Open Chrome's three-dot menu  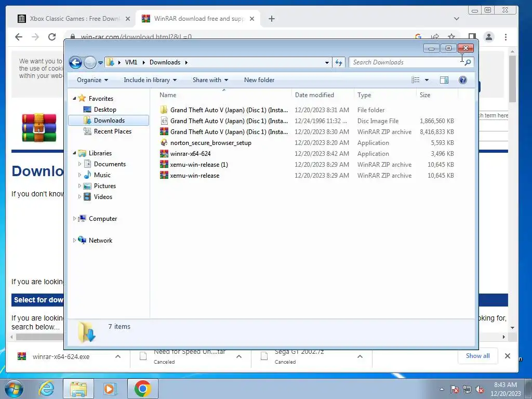coord(506,37)
